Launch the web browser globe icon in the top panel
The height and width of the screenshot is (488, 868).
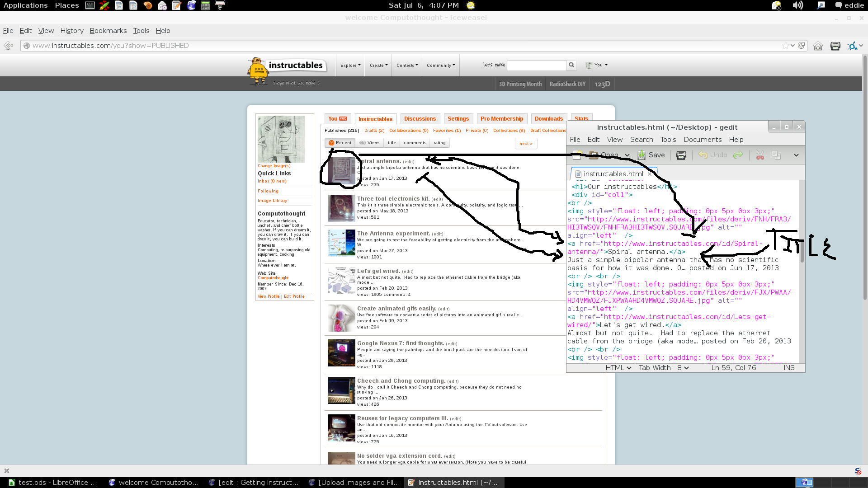click(191, 5)
